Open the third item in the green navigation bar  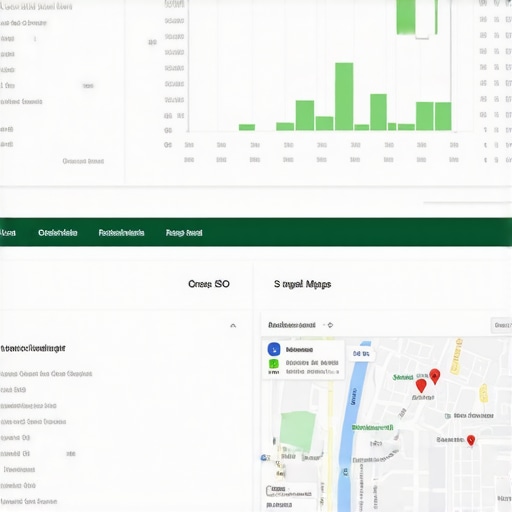point(121,233)
